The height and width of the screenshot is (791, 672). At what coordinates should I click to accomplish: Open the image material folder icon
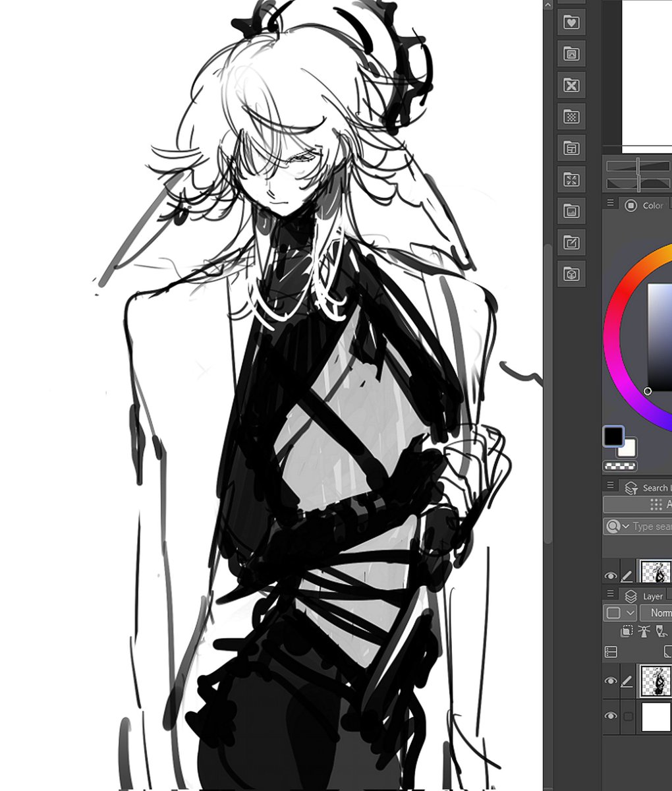coord(571,212)
